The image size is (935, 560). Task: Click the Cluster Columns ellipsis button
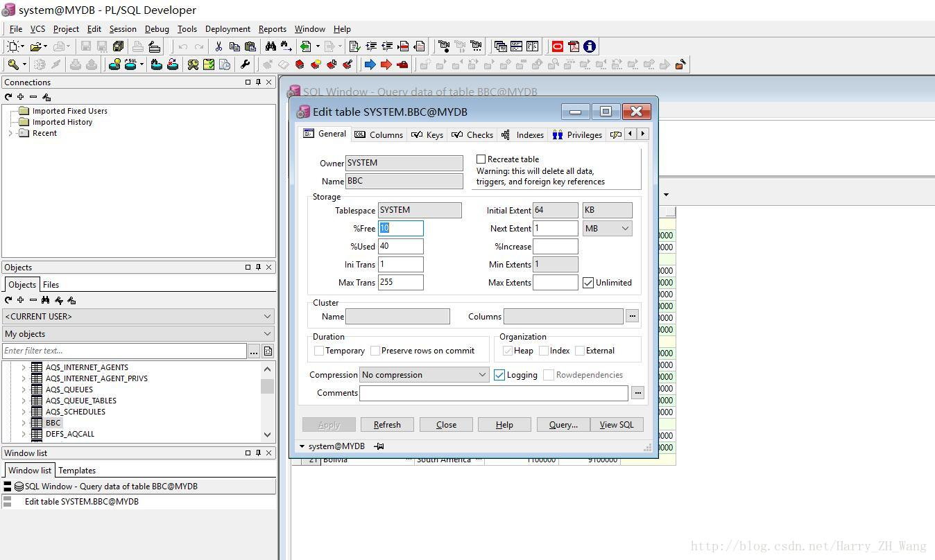click(x=632, y=316)
